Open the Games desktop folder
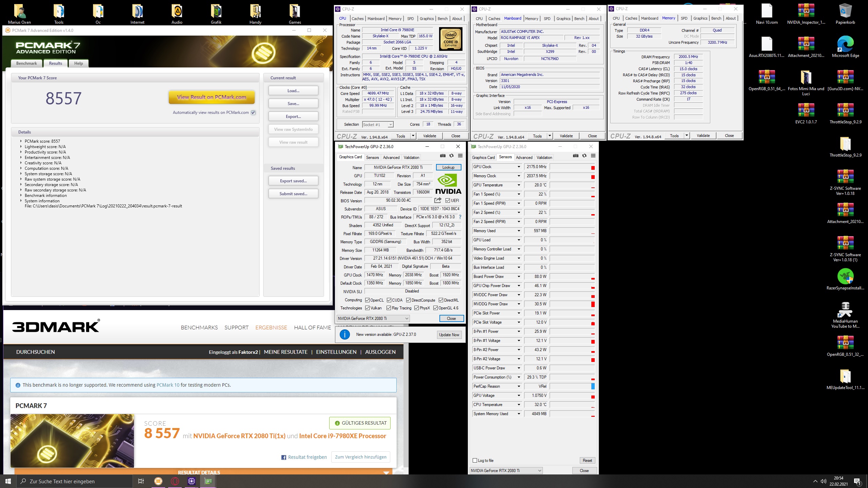This screenshot has width=868, height=488. tap(295, 14)
